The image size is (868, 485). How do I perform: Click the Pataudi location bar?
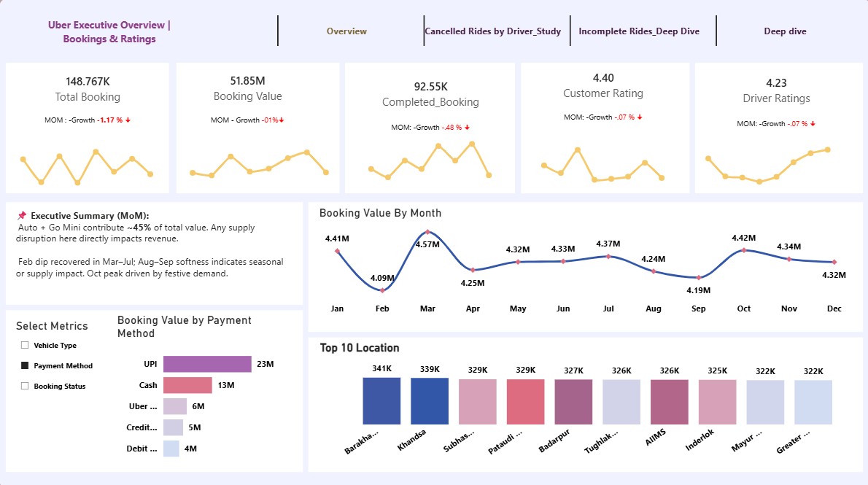coord(525,402)
